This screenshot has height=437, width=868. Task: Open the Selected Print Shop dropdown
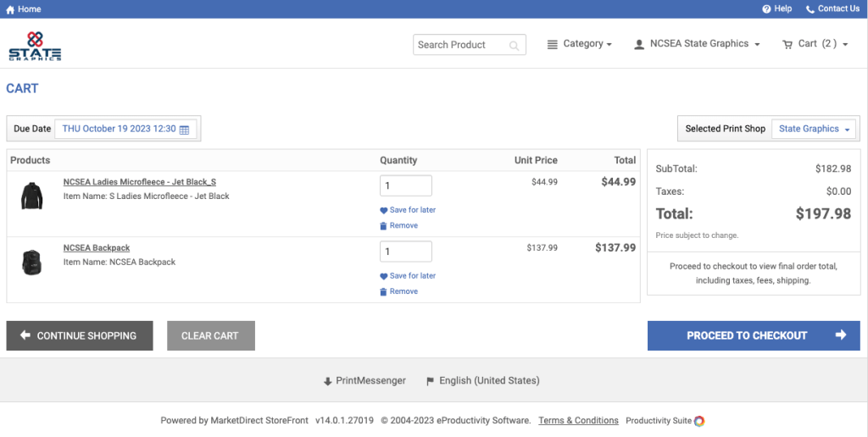tap(814, 129)
